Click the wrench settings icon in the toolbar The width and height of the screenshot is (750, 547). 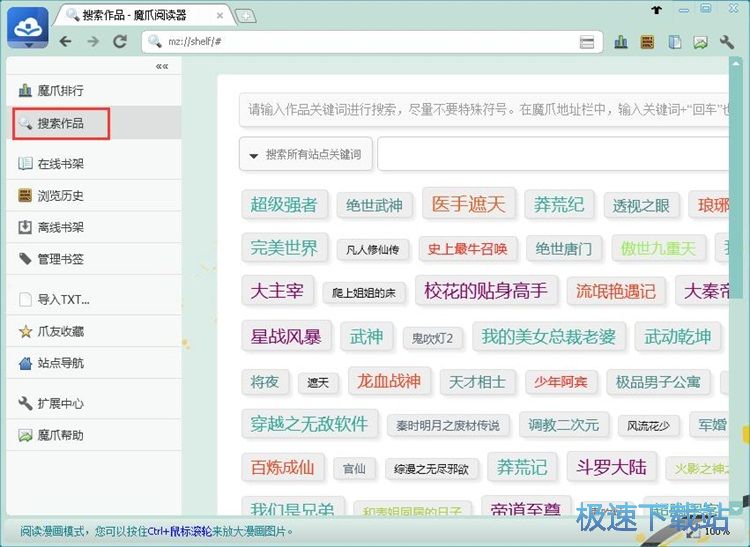(727, 42)
